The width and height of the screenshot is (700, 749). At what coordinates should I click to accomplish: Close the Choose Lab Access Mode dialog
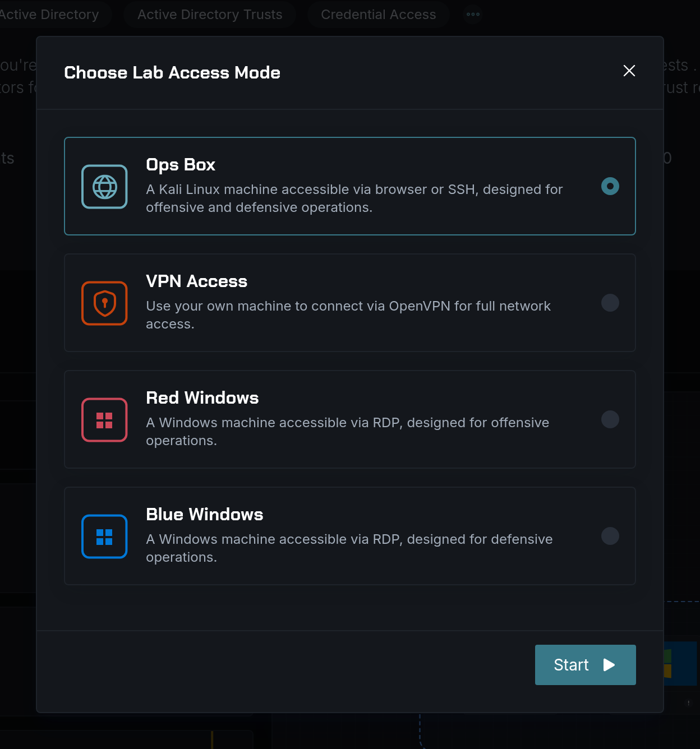click(629, 71)
